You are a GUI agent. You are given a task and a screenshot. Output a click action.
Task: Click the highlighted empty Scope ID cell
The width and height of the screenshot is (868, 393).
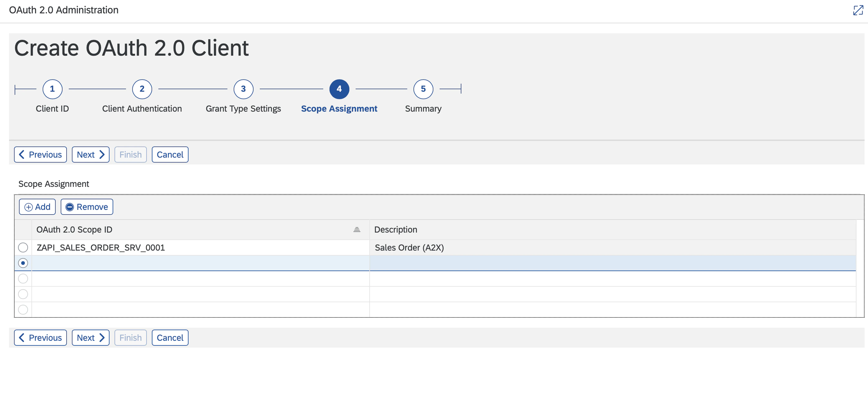pyautogui.click(x=200, y=263)
